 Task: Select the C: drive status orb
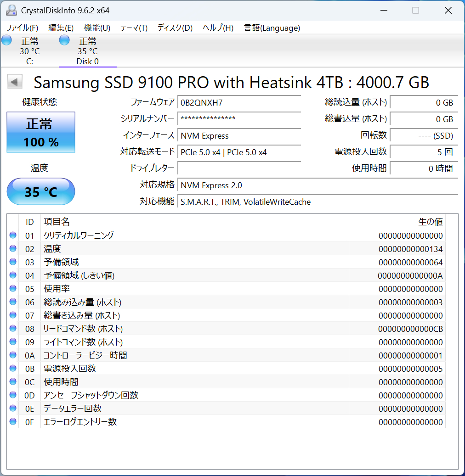tap(7, 40)
